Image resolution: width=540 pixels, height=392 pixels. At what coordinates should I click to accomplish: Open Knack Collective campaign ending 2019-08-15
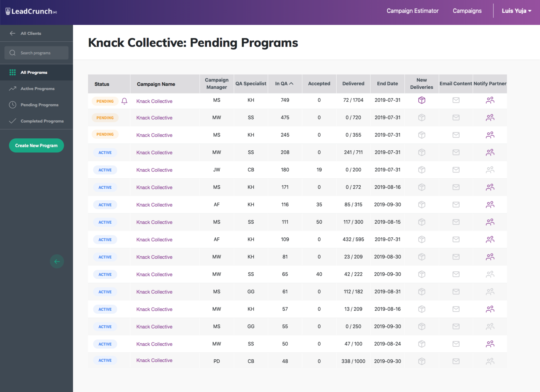154,222
